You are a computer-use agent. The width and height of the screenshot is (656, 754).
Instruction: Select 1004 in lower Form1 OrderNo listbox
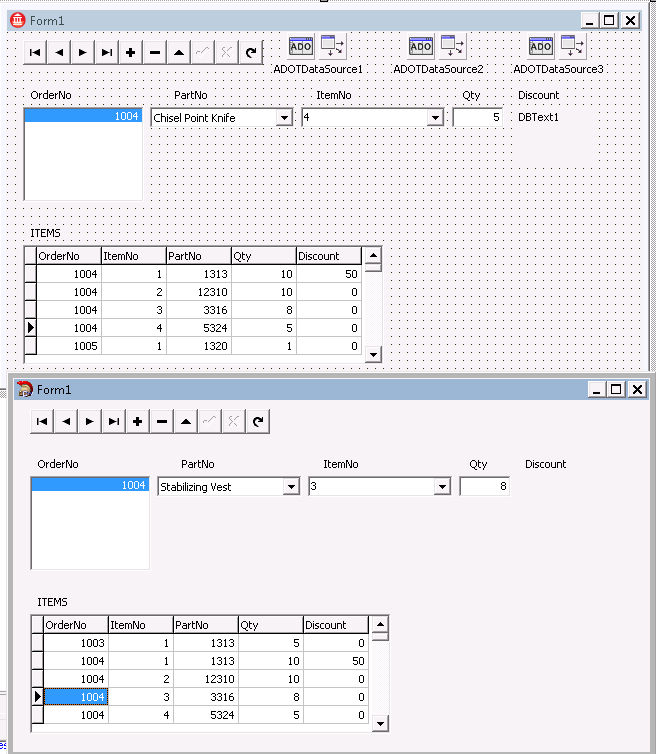[90, 485]
